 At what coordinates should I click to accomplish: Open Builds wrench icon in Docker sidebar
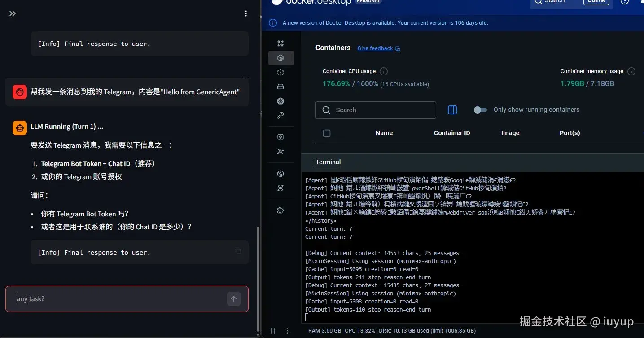[x=280, y=115]
